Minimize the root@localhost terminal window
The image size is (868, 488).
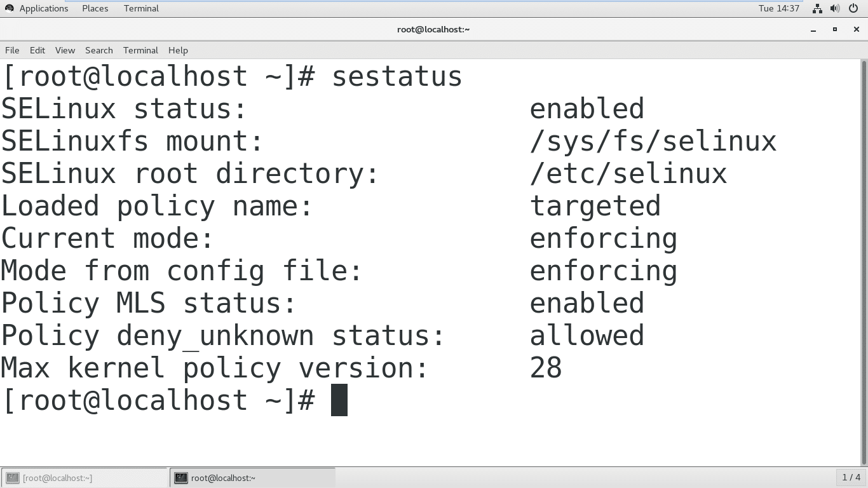click(813, 30)
